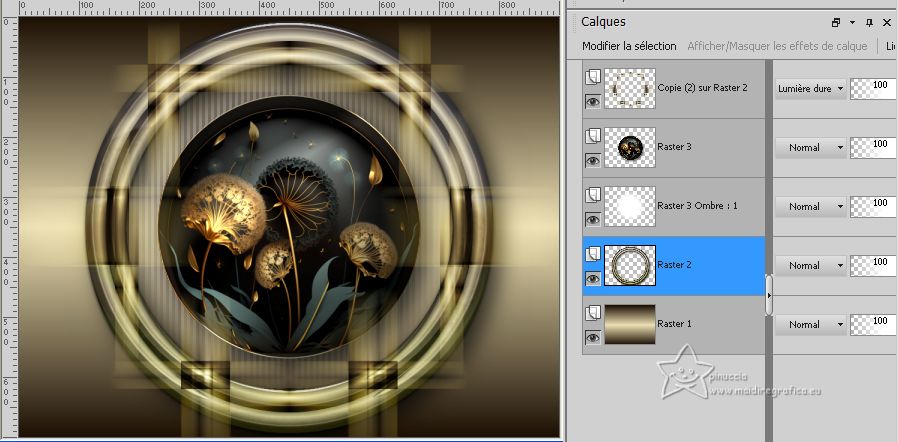Screen dimensions: 898x442
Task: Open Normal blend mode dropdown for Raster 3
Action: pyautogui.click(x=810, y=148)
